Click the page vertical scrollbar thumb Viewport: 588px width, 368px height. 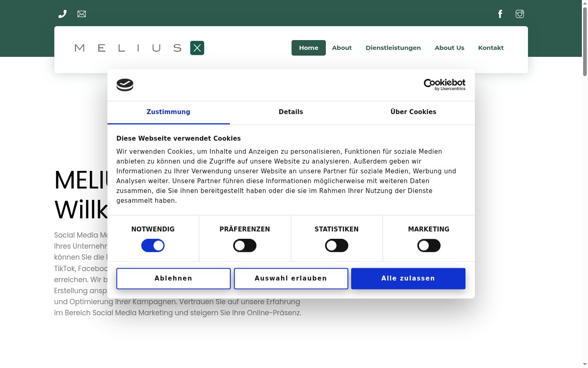click(x=585, y=41)
